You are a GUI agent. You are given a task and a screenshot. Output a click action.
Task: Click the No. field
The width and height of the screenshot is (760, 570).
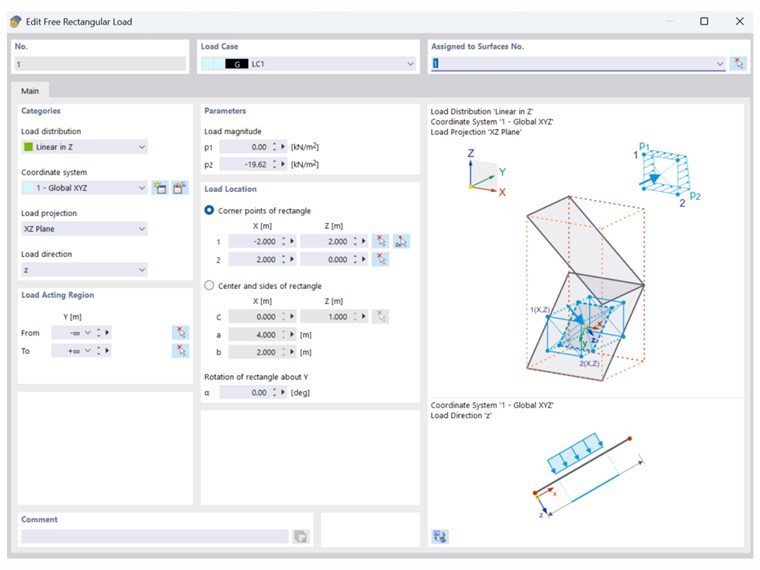pyautogui.click(x=100, y=64)
